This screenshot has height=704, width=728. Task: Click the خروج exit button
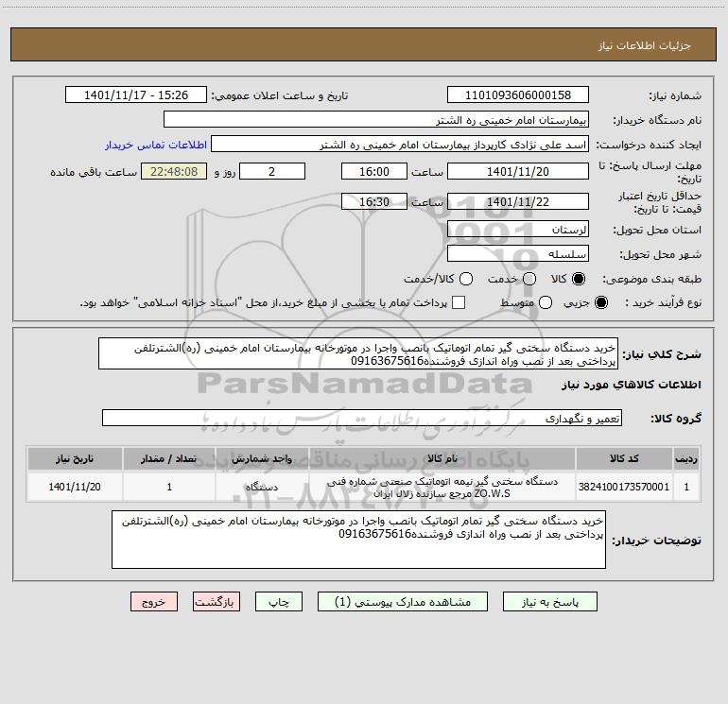tap(154, 602)
